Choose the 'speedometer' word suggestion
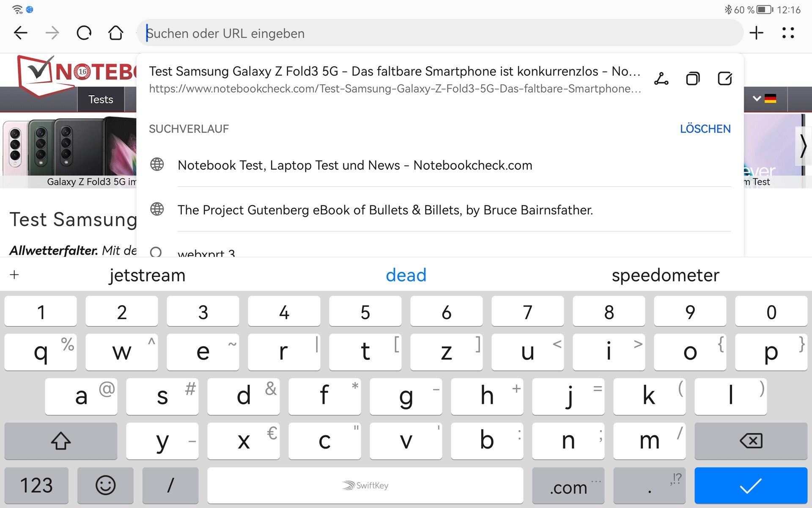Screen dimensions: 812x508 coord(665,275)
